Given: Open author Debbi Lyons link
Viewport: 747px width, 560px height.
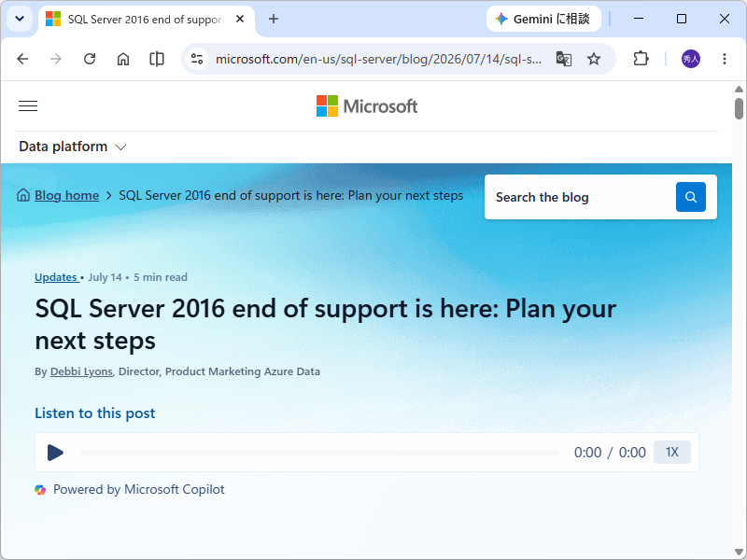Looking at the screenshot, I should pos(81,371).
